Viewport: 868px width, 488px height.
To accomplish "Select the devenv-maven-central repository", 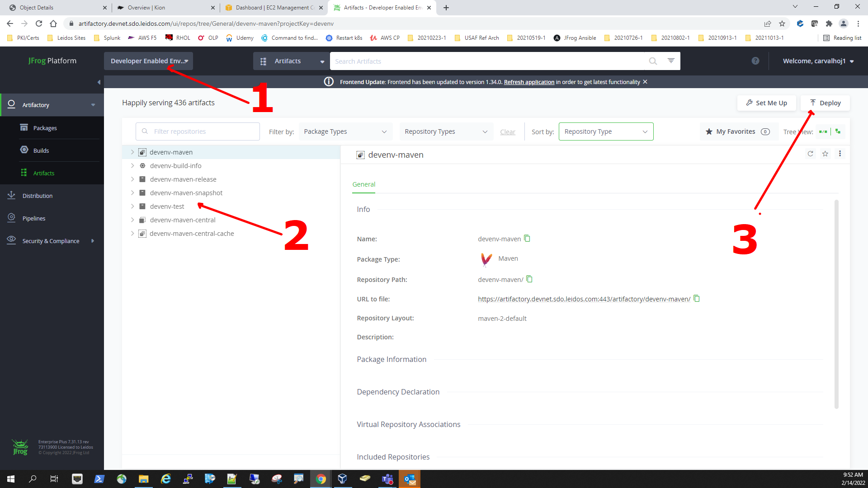I will pyautogui.click(x=183, y=220).
